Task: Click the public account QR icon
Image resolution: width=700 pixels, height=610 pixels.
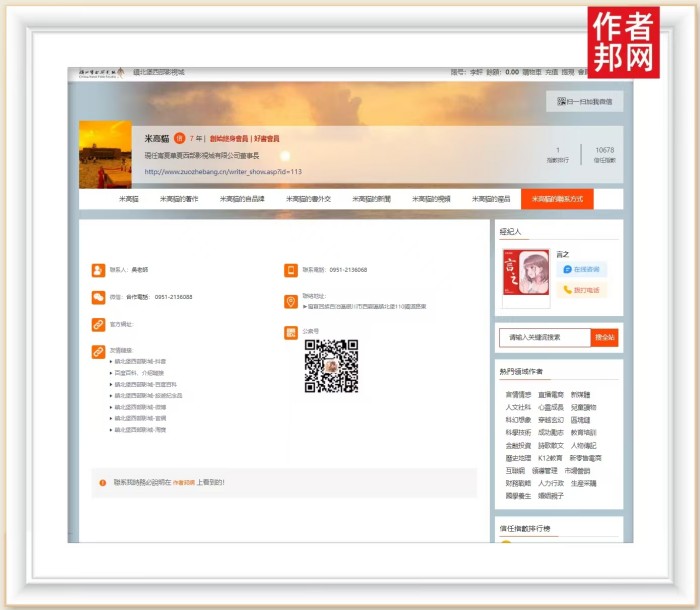Action: 291,332
